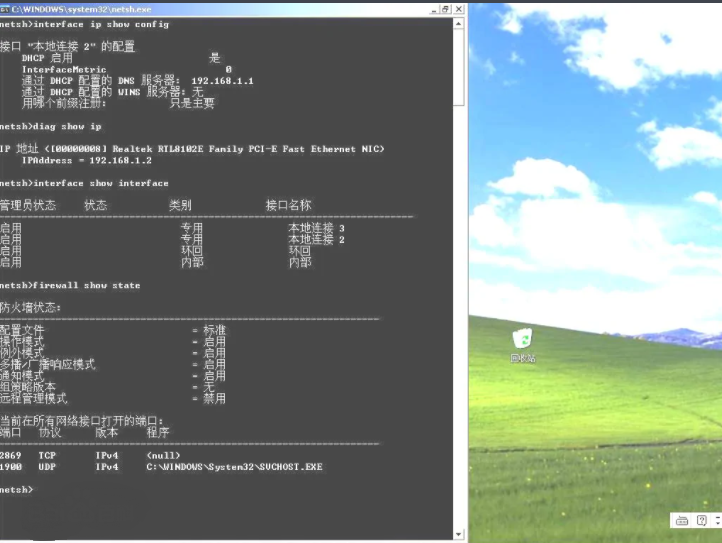722x543 pixels.
Task: Click the keyboard icon in the language bar
Action: [x=682, y=520]
